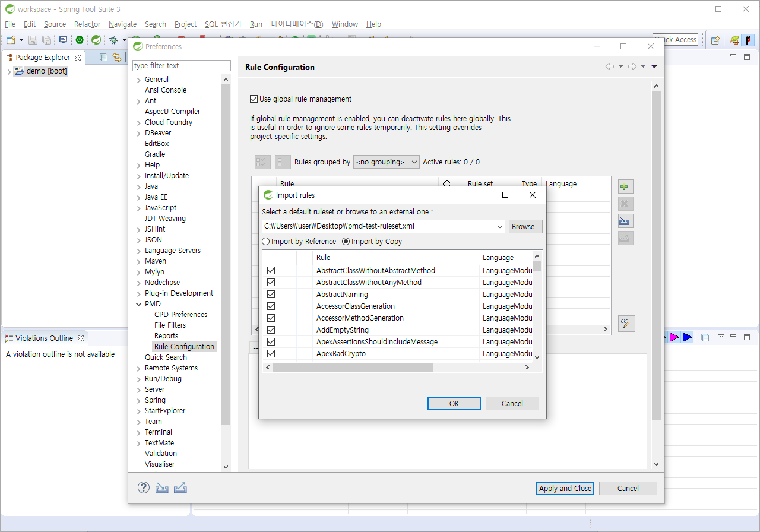Click the Quick Access field
Viewport: 760px width, 532px height.
pyautogui.click(x=675, y=40)
